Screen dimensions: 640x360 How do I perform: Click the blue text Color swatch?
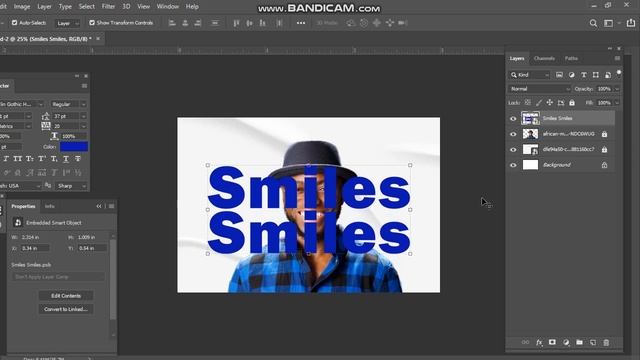74,147
